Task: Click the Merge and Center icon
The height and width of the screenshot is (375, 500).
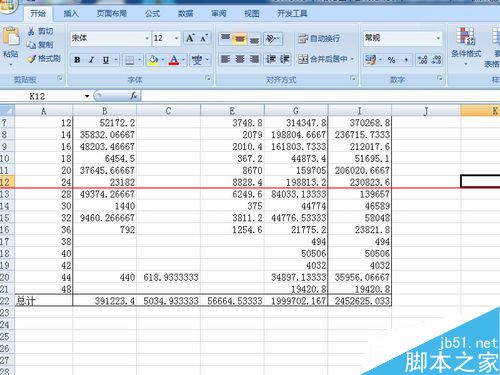Action: pos(303,59)
